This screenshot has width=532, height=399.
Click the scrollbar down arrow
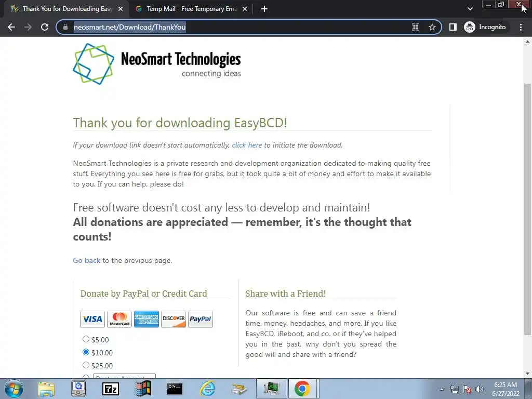[x=527, y=374]
